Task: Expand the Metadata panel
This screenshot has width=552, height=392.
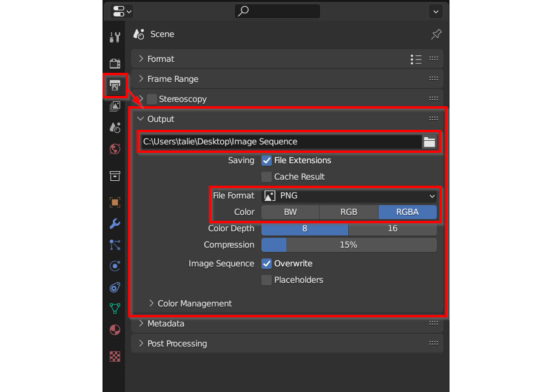Action: pos(165,323)
